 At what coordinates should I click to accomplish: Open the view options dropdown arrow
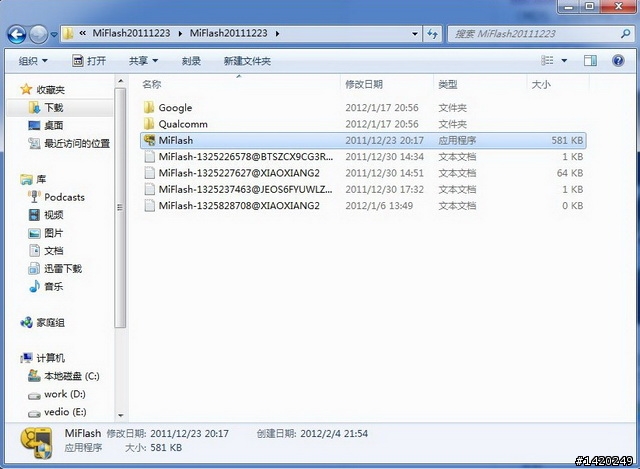564,61
